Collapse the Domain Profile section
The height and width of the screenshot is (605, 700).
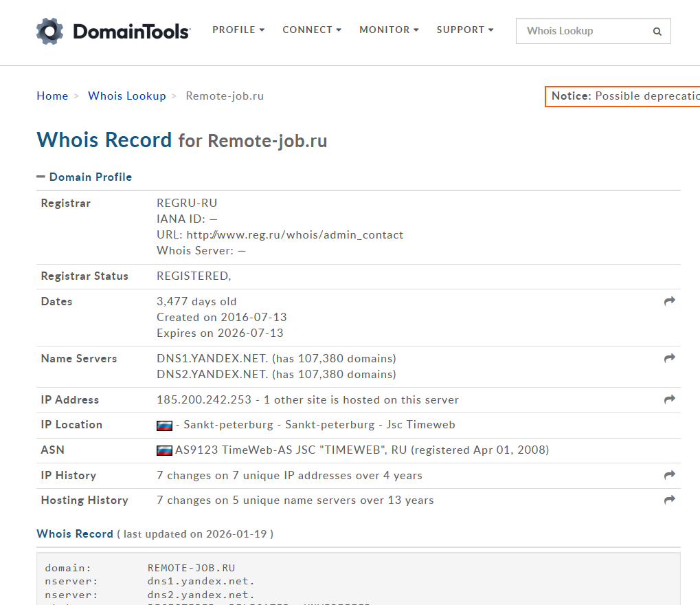point(84,177)
